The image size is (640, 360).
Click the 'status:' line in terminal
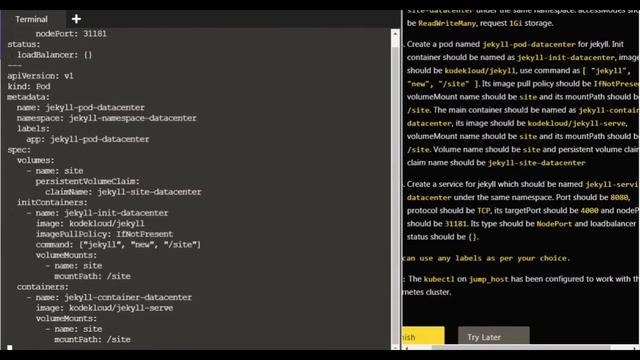24,44
